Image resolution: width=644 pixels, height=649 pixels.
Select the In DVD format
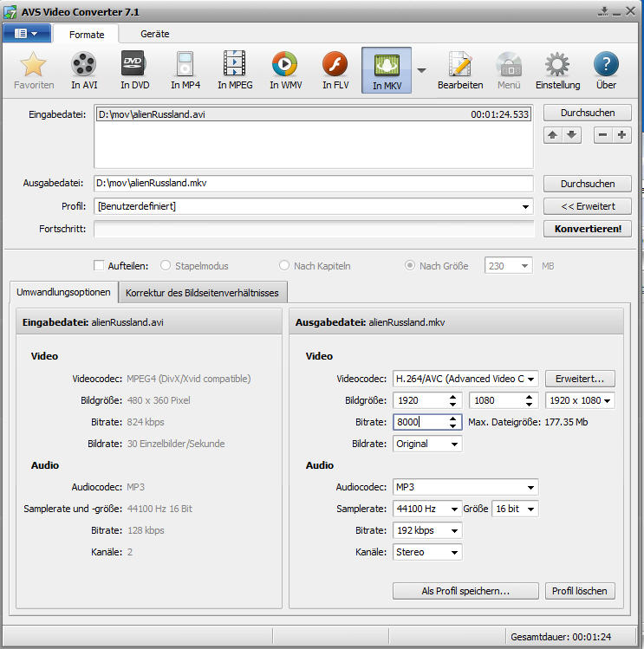[134, 70]
